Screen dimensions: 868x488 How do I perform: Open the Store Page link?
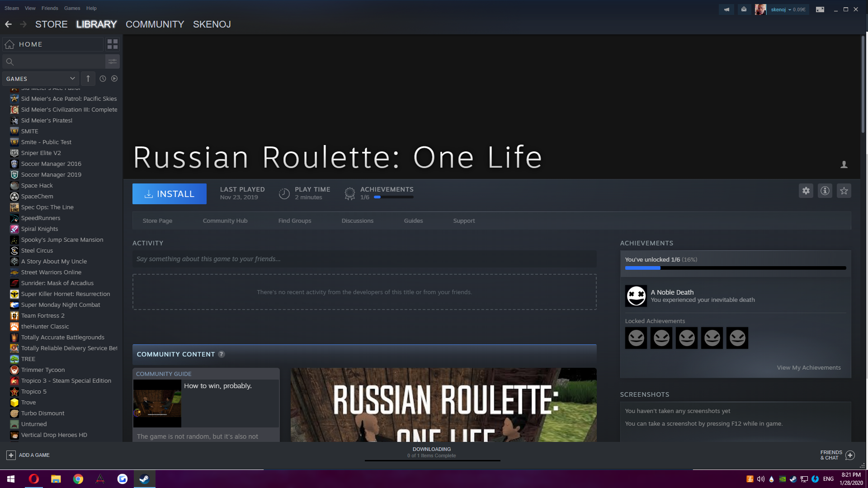pyautogui.click(x=157, y=221)
